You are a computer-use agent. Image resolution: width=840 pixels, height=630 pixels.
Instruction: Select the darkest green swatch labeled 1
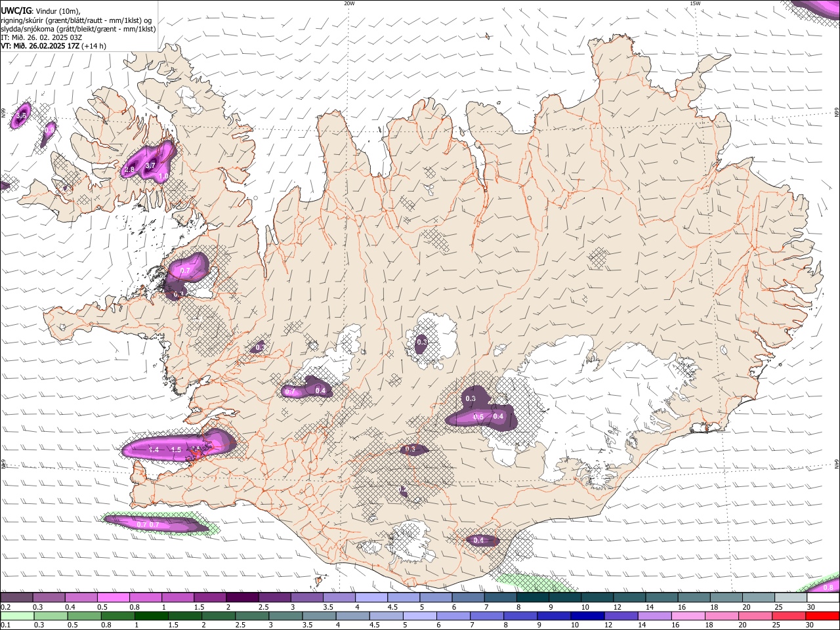click(x=151, y=616)
